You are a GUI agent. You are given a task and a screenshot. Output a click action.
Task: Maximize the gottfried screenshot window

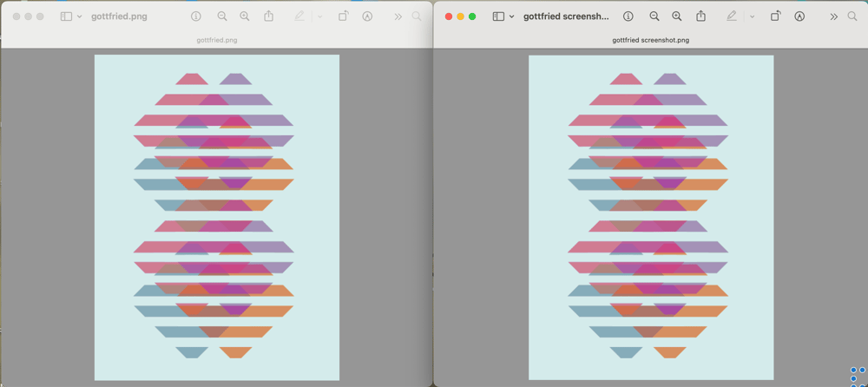pyautogui.click(x=472, y=16)
